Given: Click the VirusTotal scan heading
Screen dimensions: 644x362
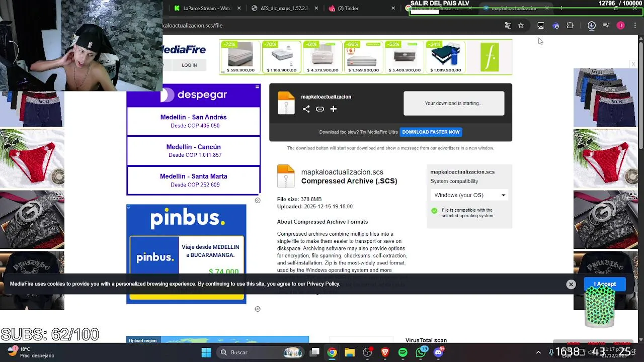Looking at the screenshot, I should pyautogui.click(x=426, y=340).
